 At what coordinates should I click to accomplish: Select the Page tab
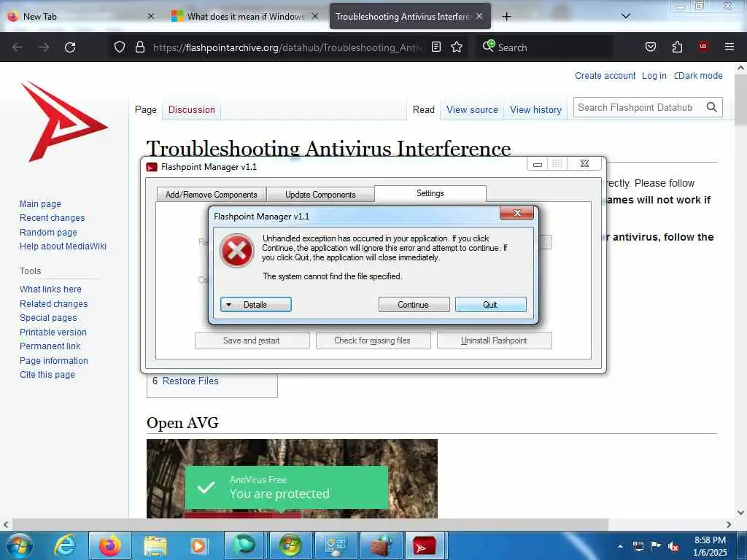tap(145, 109)
